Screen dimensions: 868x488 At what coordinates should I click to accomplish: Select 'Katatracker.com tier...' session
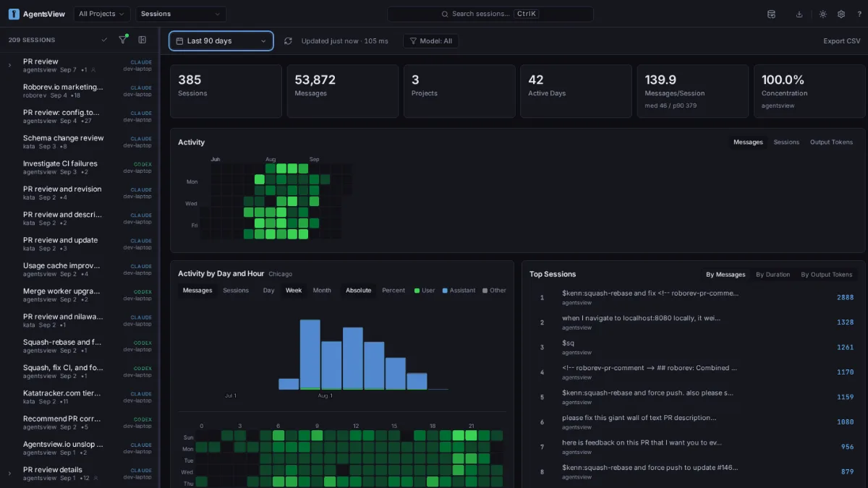pyautogui.click(x=80, y=397)
